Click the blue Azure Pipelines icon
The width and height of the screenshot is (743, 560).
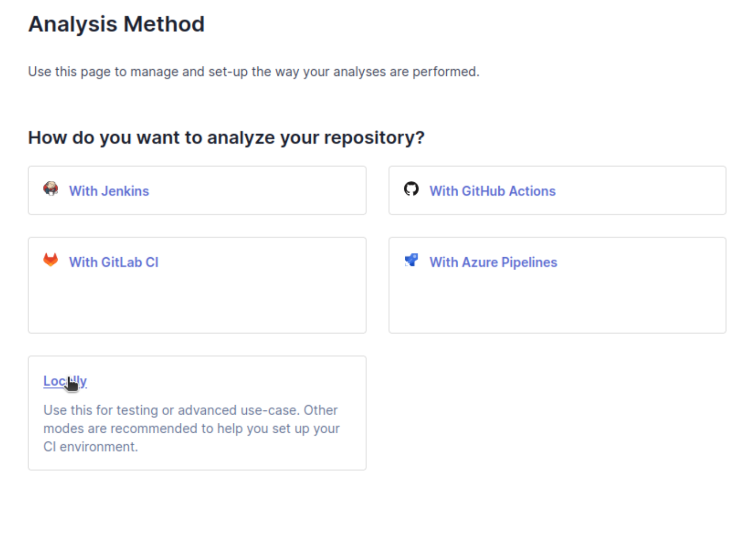coord(411,260)
